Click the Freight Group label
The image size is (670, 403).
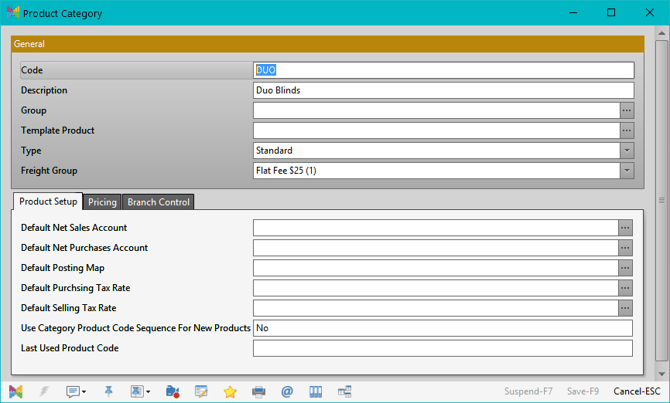(x=49, y=171)
